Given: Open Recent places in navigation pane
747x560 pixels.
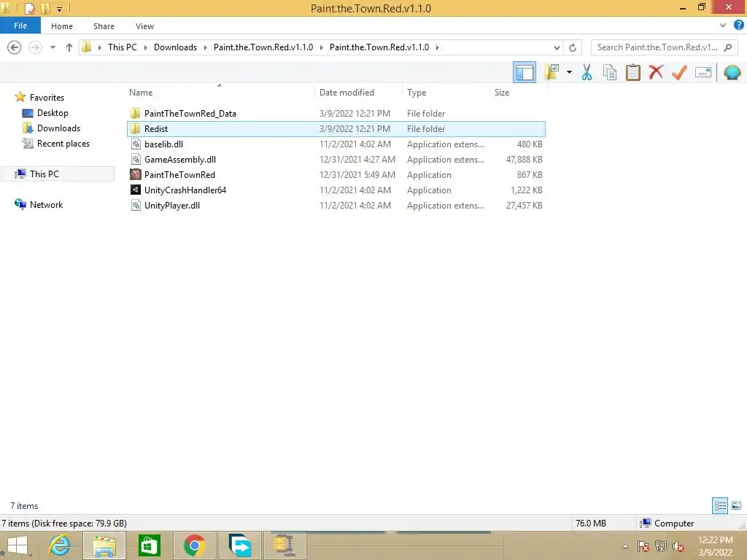Looking at the screenshot, I should click(x=63, y=144).
